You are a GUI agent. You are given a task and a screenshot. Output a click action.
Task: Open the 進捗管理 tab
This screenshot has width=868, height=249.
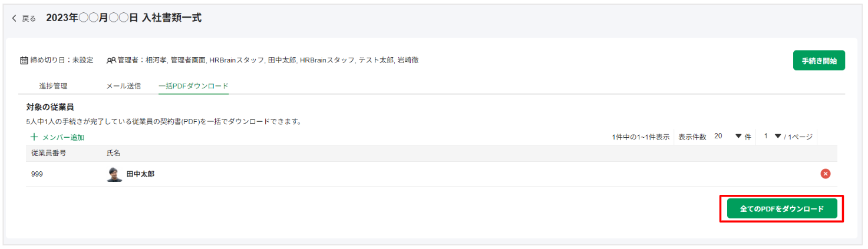(x=53, y=86)
